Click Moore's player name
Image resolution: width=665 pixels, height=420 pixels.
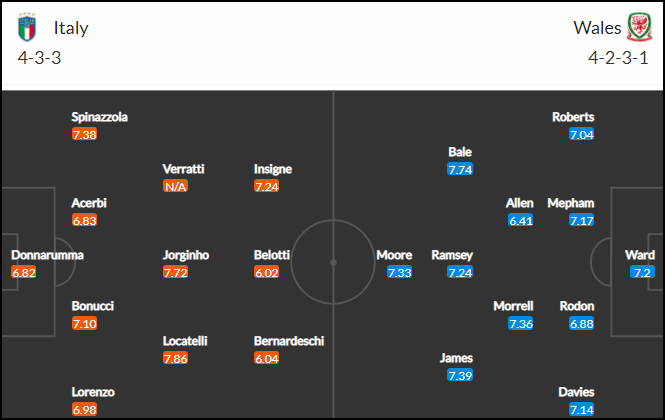(394, 255)
